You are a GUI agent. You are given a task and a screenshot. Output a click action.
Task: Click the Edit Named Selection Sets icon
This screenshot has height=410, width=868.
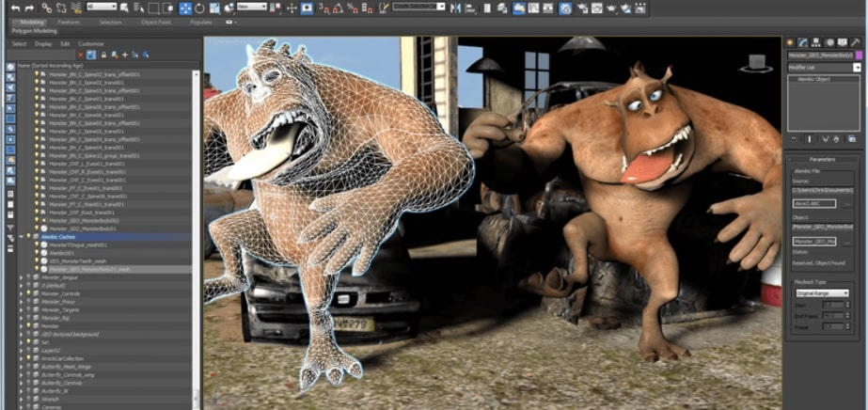(x=384, y=8)
